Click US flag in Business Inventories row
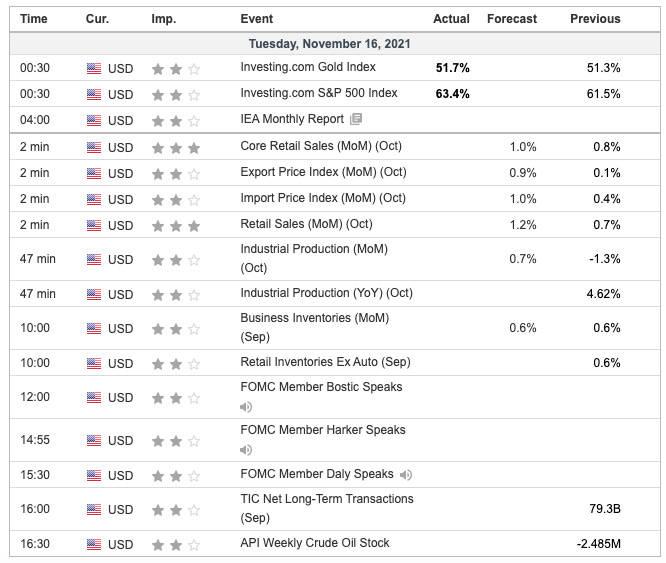666x563 pixels. 94,328
